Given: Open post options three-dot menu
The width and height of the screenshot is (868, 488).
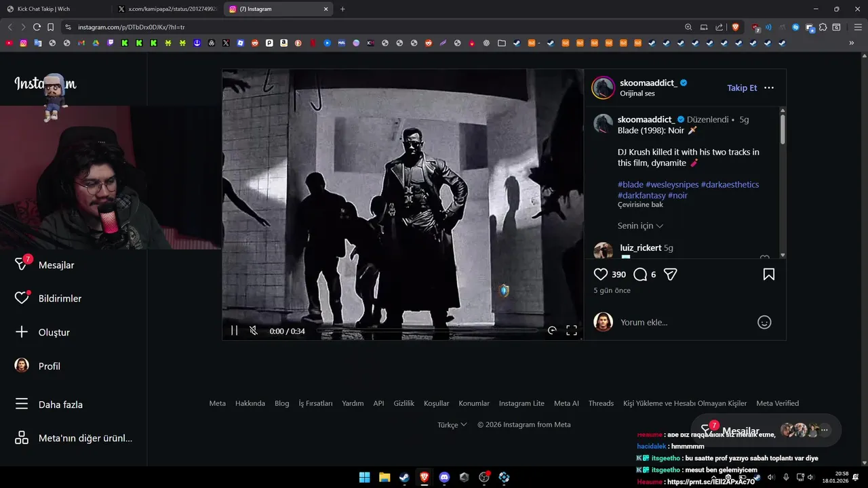Looking at the screenshot, I should click(x=769, y=88).
